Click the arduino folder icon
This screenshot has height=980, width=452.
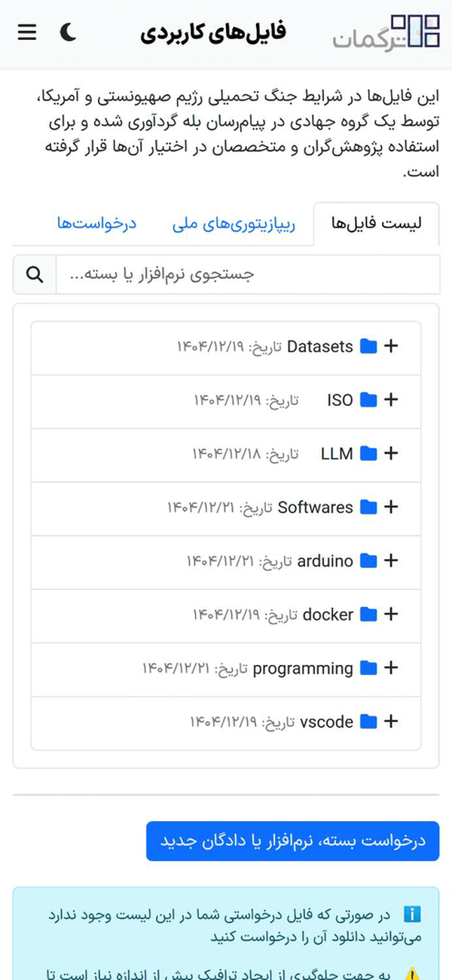point(368,560)
